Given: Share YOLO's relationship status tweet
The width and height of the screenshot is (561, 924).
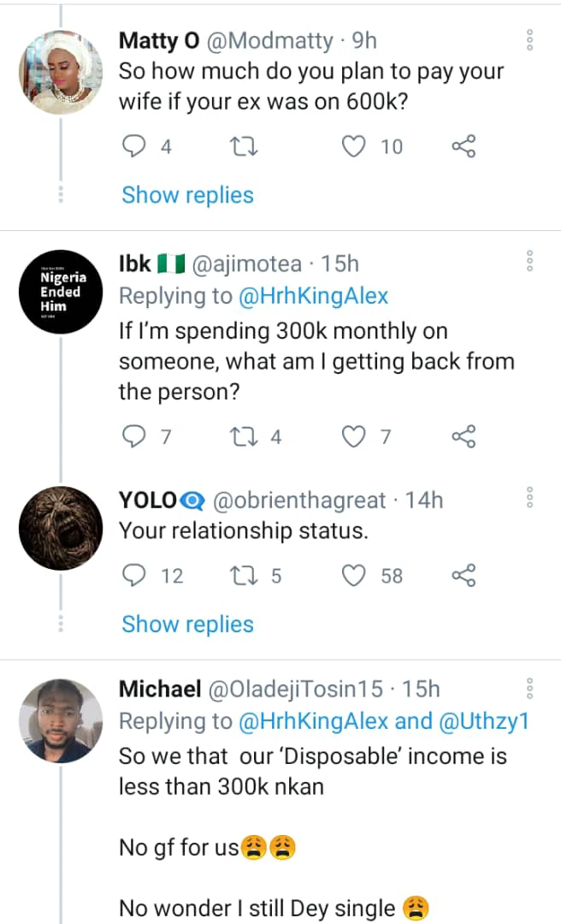Looking at the screenshot, I should click(x=463, y=576).
